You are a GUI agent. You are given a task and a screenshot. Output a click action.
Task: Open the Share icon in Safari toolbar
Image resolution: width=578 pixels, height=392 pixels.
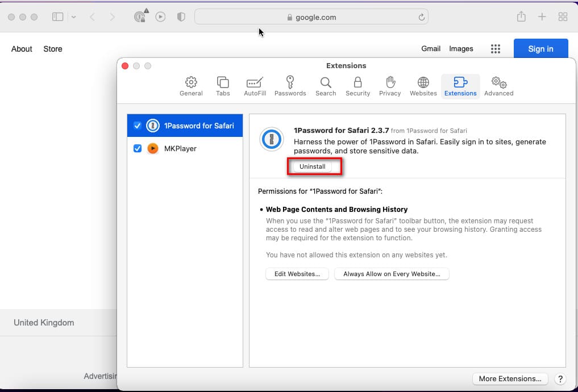(521, 16)
